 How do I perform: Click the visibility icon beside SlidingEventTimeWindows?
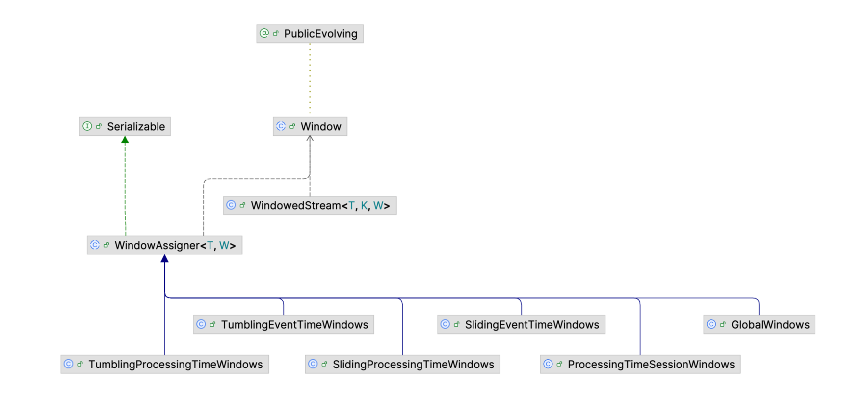click(456, 324)
